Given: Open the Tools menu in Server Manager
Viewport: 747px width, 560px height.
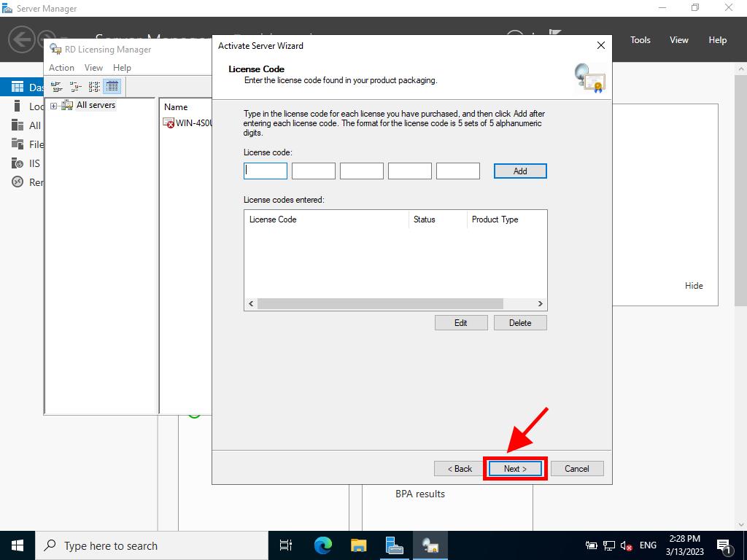Looking at the screenshot, I should pyautogui.click(x=640, y=40).
